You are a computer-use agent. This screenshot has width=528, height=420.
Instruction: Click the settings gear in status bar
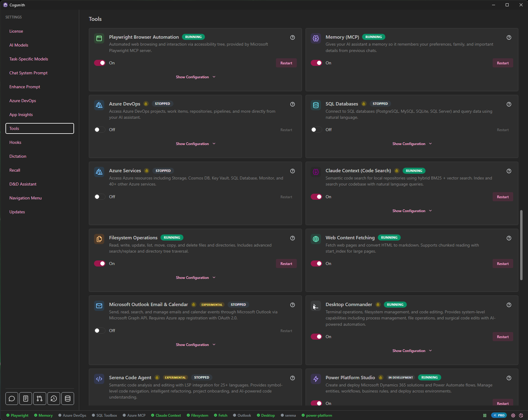click(x=513, y=415)
